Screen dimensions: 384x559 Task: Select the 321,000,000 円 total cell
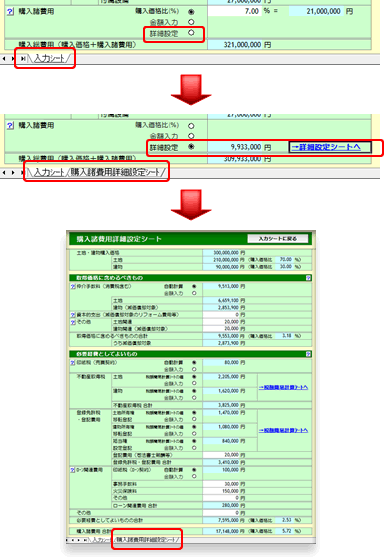235,45
